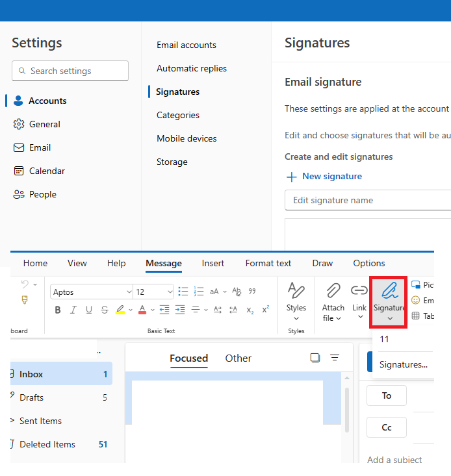451x476 pixels.
Task: Select the Focused inbox tab
Action: [x=188, y=358]
